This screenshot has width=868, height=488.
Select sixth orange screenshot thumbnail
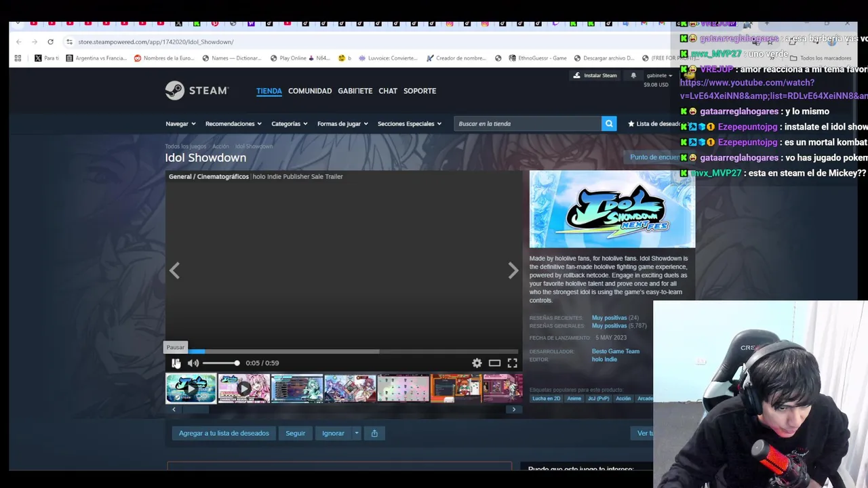pos(456,389)
